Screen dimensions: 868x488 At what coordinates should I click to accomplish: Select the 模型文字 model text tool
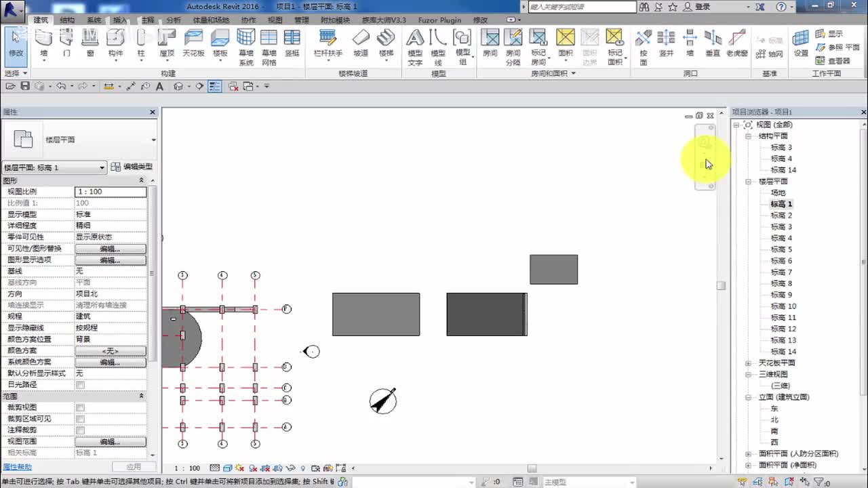coord(415,47)
